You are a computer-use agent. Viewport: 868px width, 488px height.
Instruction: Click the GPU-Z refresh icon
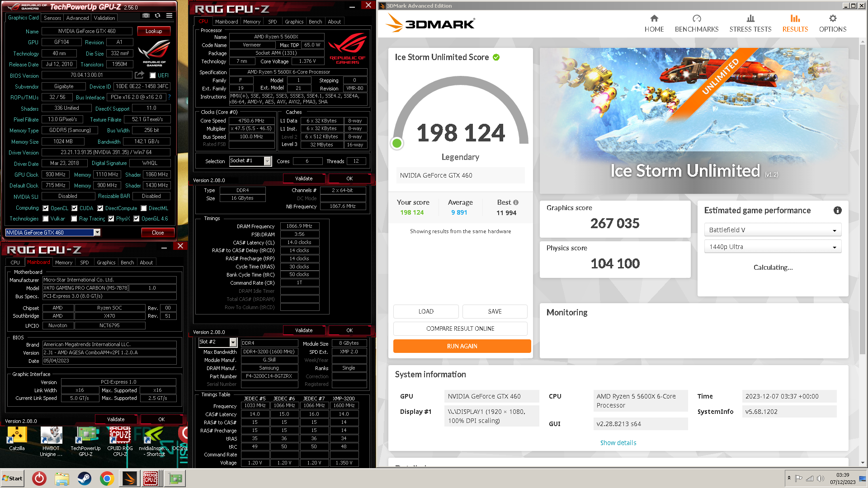pyautogui.click(x=157, y=15)
